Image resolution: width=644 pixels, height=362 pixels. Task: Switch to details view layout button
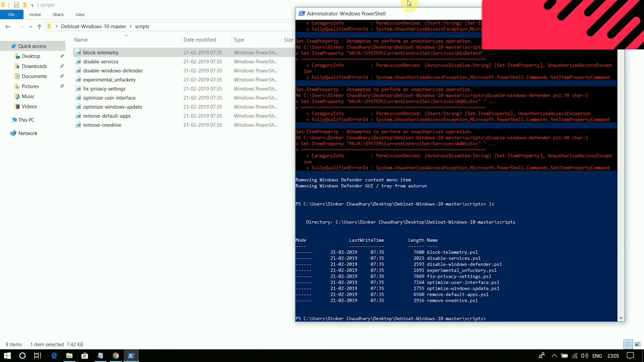coord(628,344)
